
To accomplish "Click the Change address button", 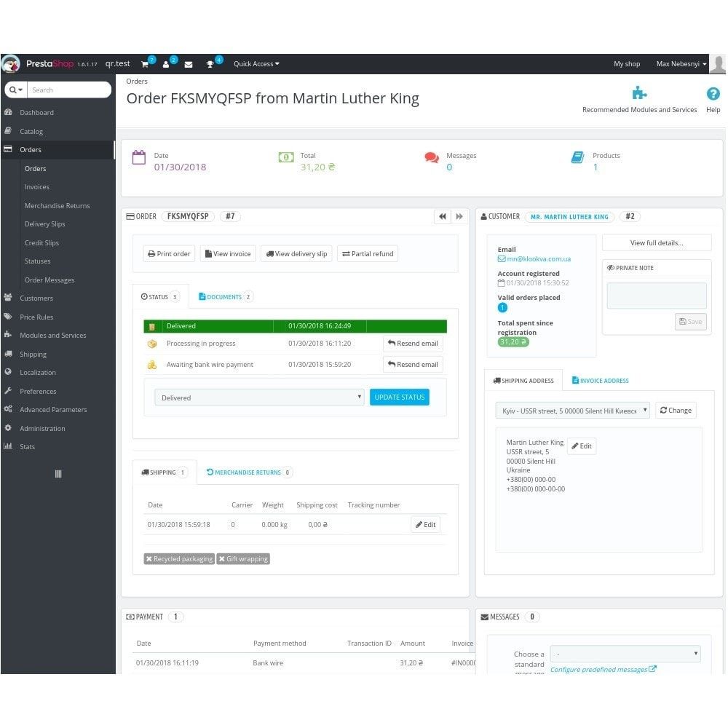I will click(x=676, y=411).
